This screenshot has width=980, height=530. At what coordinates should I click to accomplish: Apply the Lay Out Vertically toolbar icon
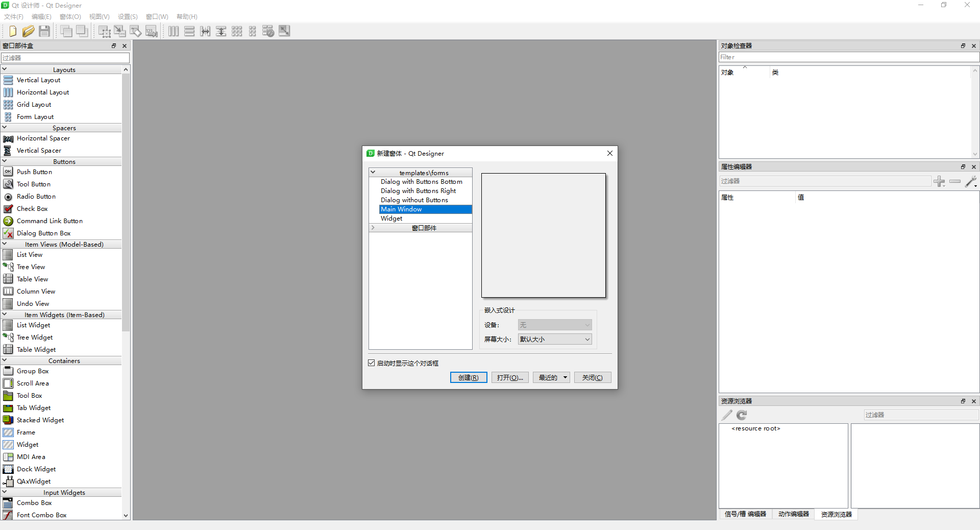coord(189,31)
